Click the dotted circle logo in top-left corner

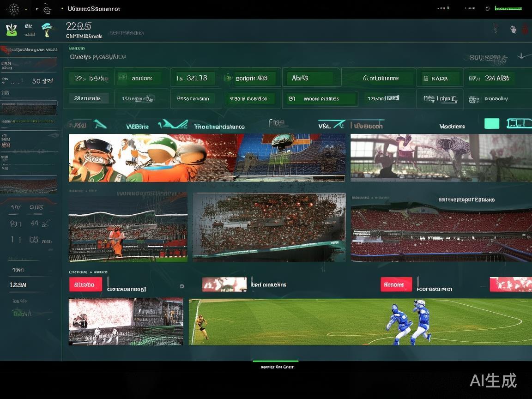coord(14,9)
